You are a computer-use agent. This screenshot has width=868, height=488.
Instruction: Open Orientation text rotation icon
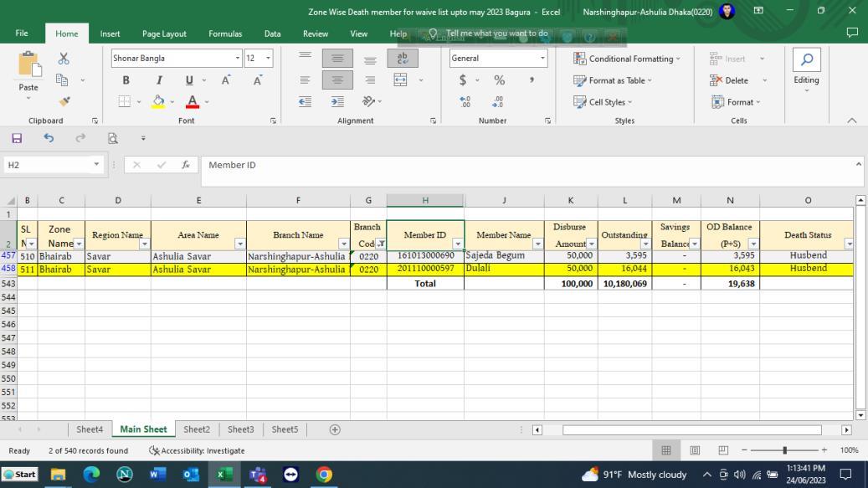click(x=368, y=102)
